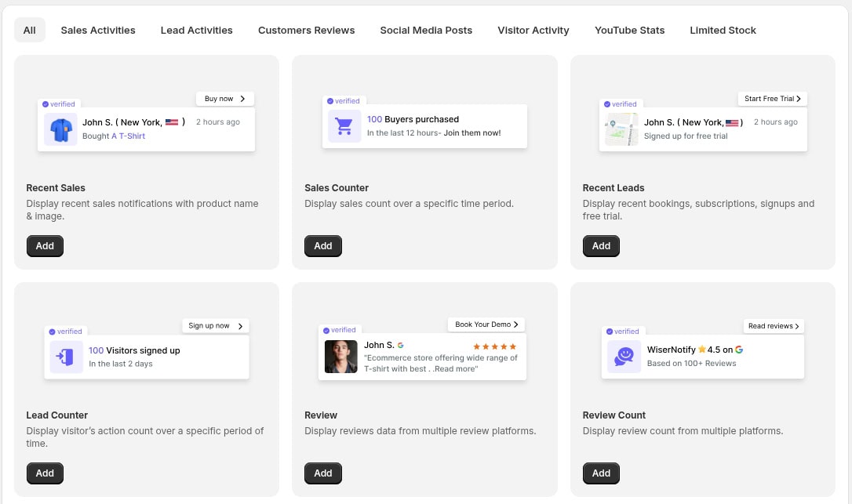Viewport: 852px width, 504px height.
Task: Click the blue T-shirt product icon
Action: click(x=60, y=129)
